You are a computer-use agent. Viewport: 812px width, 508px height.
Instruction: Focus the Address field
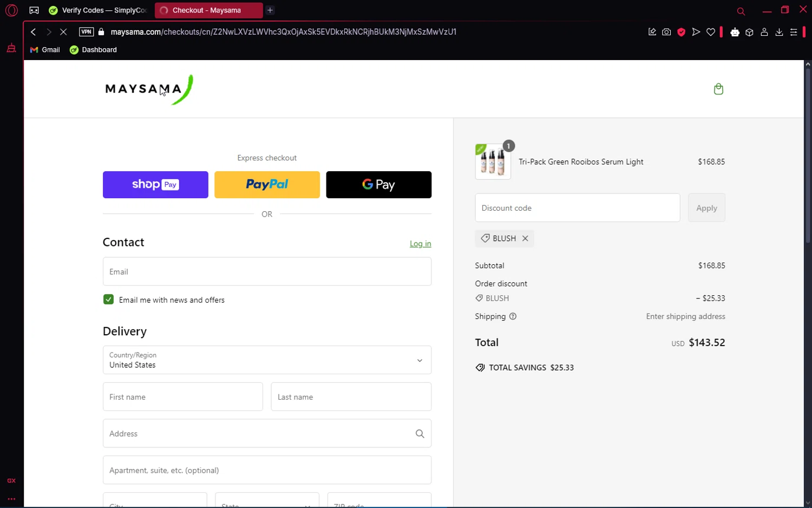(267, 433)
